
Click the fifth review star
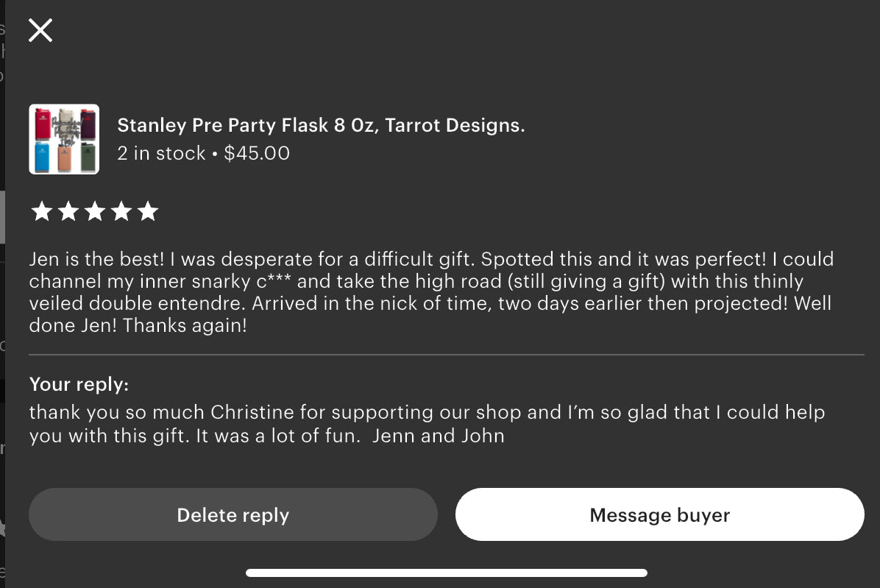click(148, 212)
